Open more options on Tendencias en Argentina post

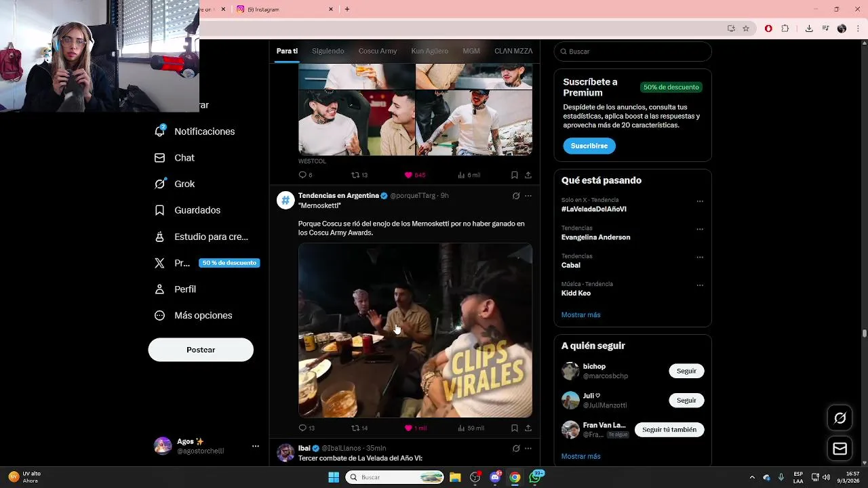pyautogui.click(x=528, y=196)
